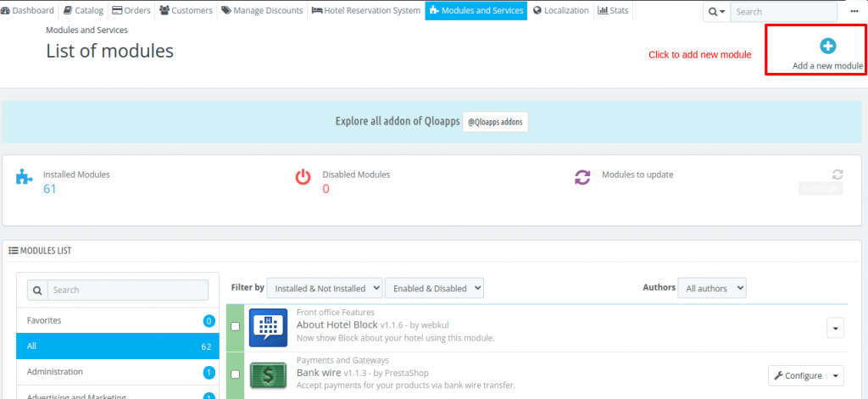Click the grey refresh icon beside Modules to update
The image size is (868, 399).
point(837,175)
